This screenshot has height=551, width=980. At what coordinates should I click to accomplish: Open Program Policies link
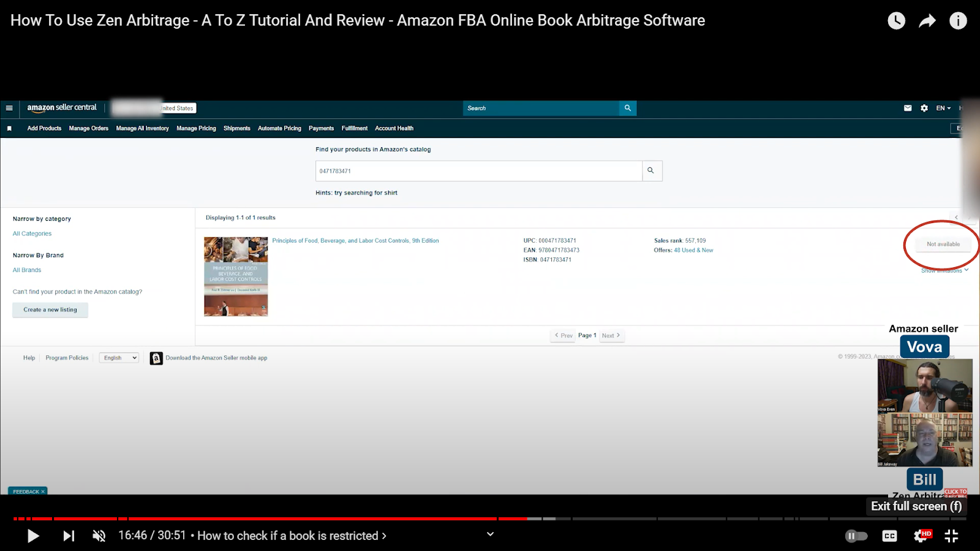point(67,358)
